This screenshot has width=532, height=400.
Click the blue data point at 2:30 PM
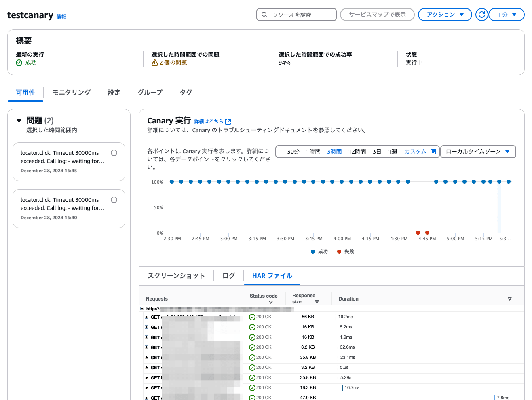tap(172, 182)
